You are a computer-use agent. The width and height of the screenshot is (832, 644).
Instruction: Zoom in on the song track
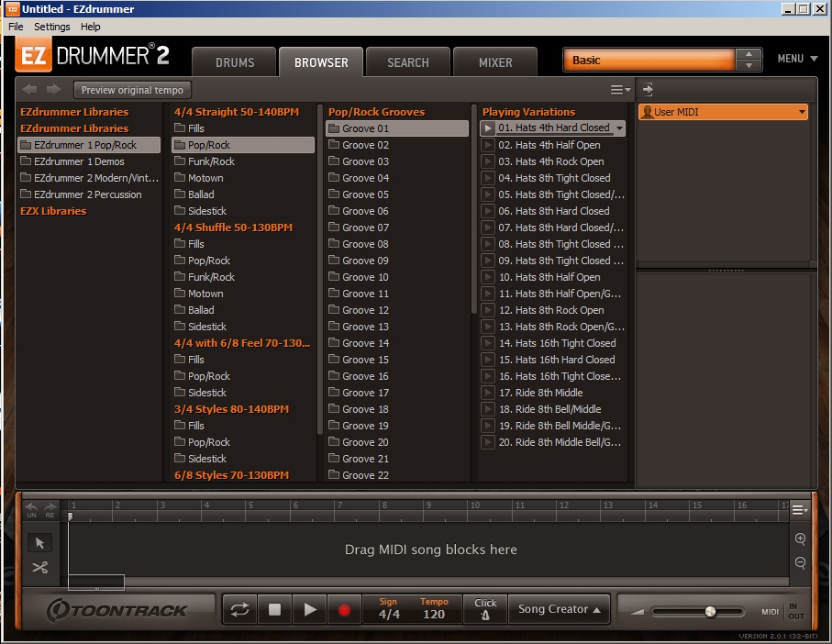801,539
